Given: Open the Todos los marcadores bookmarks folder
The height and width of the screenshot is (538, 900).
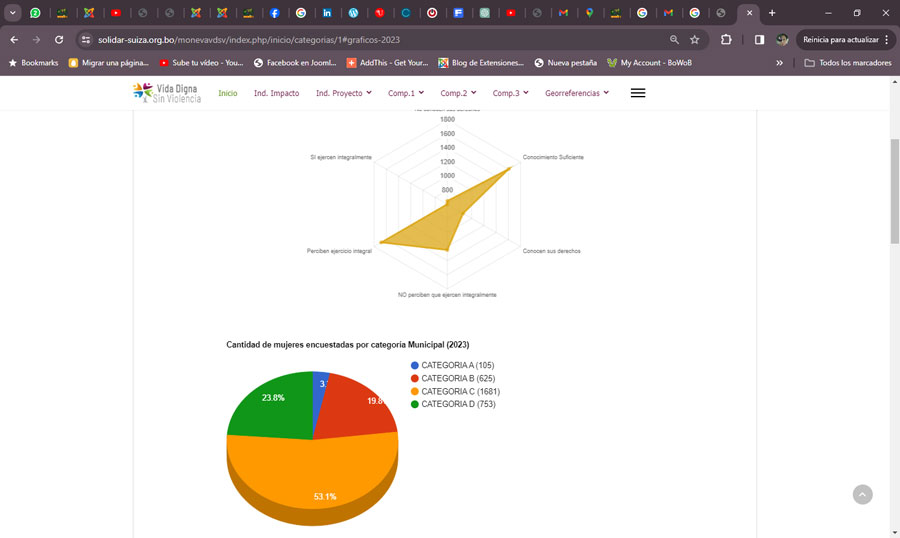Looking at the screenshot, I should click(x=847, y=62).
